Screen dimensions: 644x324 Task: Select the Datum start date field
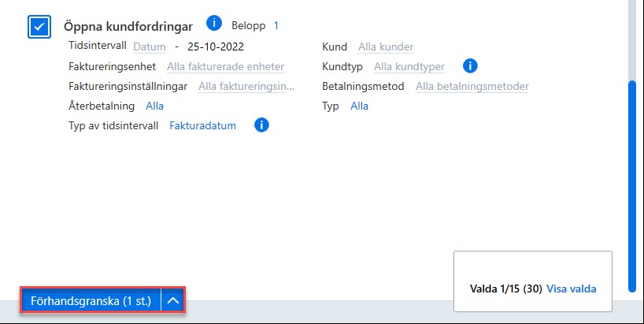coord(150,47)
